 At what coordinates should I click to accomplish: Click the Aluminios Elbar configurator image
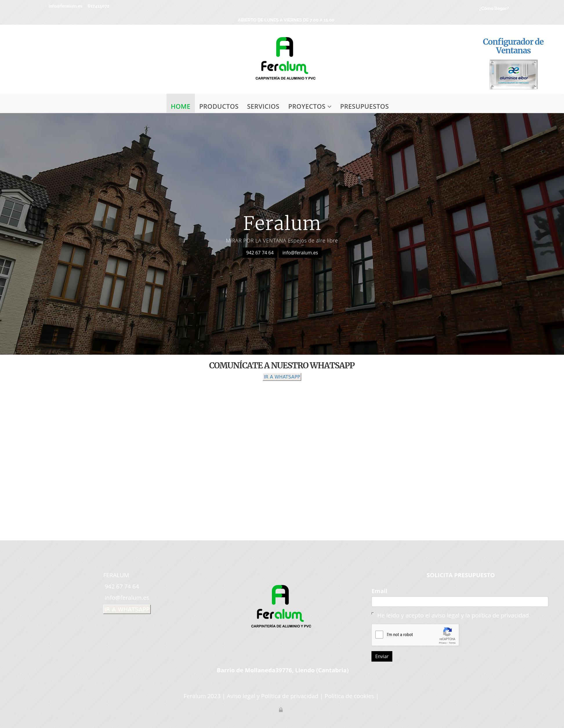pyautogui.click(x=513, y=74)
